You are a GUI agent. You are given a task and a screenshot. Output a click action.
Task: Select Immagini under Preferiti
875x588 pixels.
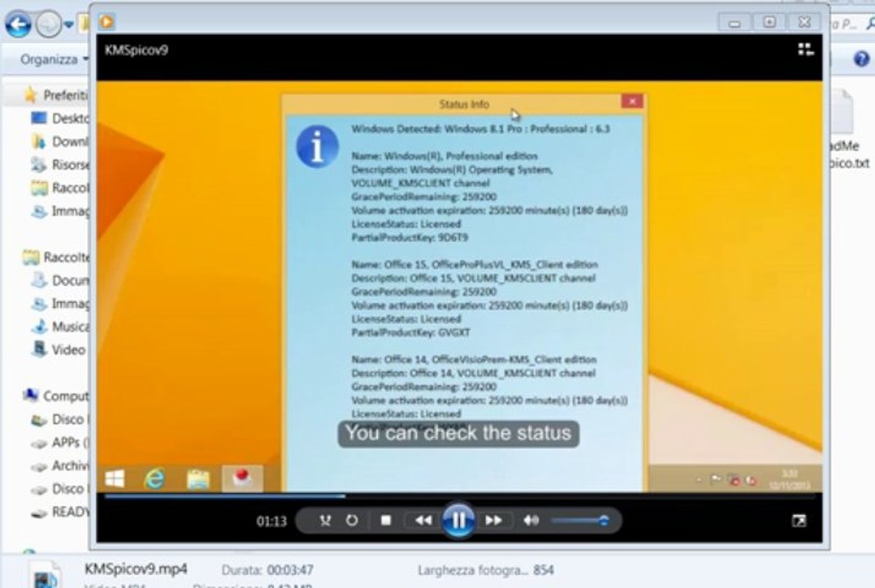[x=60, y=211]
